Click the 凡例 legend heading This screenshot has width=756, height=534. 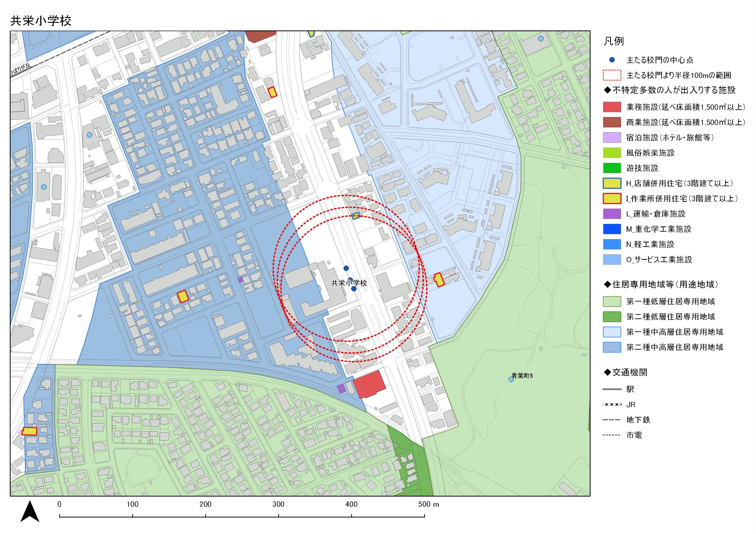pyautogui.click(x=613, y=41)
